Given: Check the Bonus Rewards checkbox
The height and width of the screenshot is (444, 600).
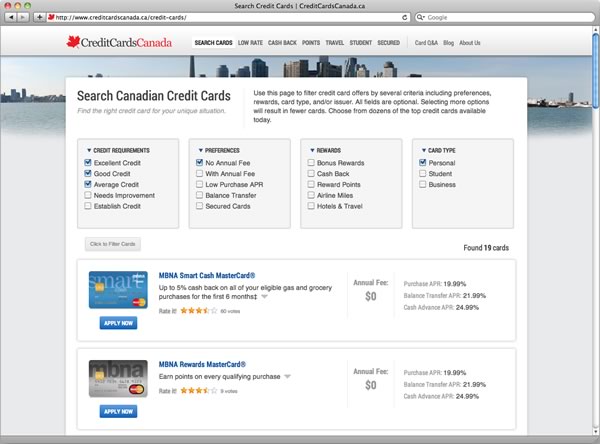Looking at the screenshot, I should 311,163.
